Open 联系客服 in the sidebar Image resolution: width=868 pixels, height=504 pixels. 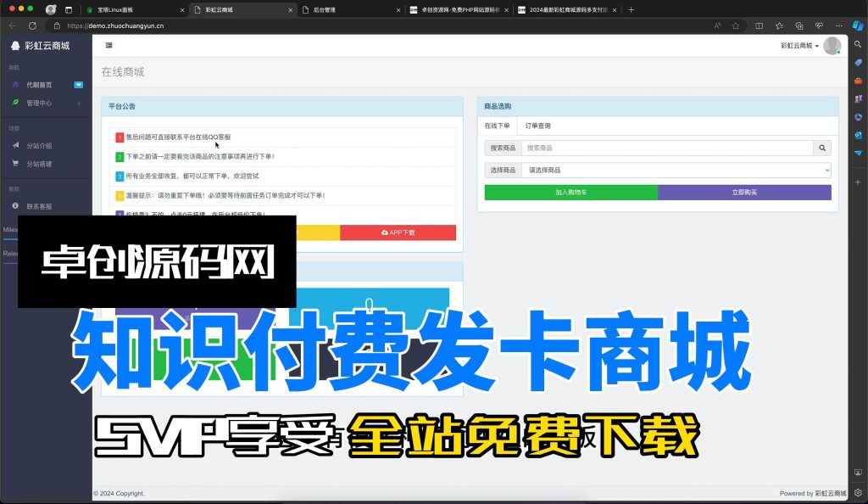coord(39,206)
